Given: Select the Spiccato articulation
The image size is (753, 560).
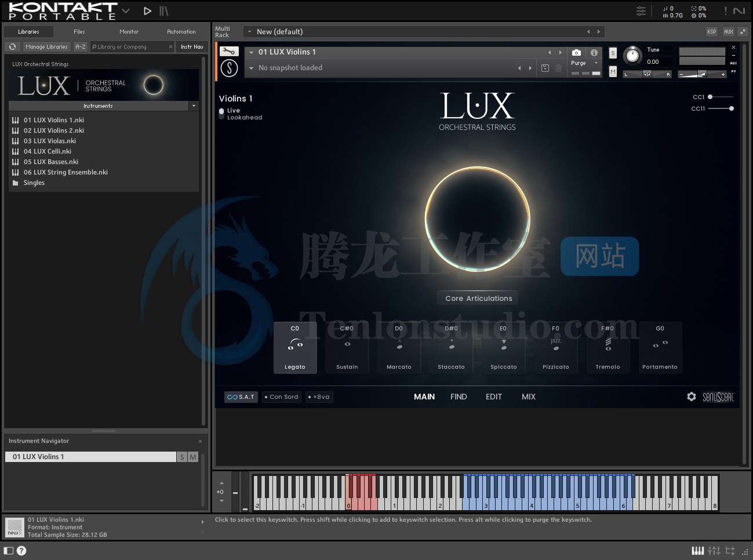Looking at the screenshot, I should click(503, 348).
